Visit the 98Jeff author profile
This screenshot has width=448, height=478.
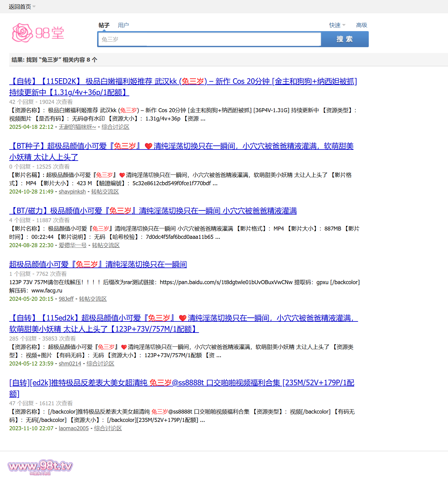pyautogui.click(x=66, y=299)
